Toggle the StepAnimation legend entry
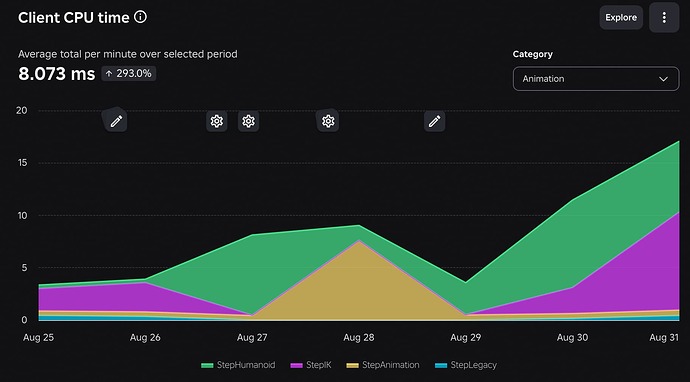Viewport: 690px width, 382px height. [383, 365]
